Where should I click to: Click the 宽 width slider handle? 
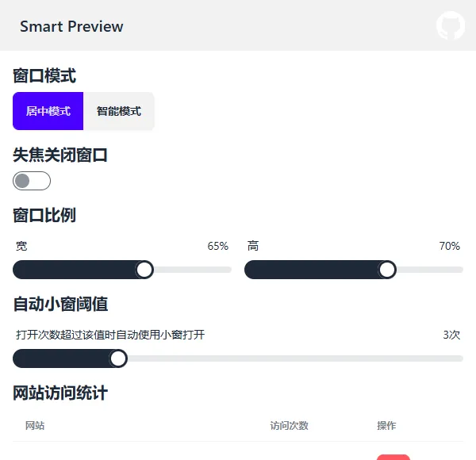click(144, 270)
